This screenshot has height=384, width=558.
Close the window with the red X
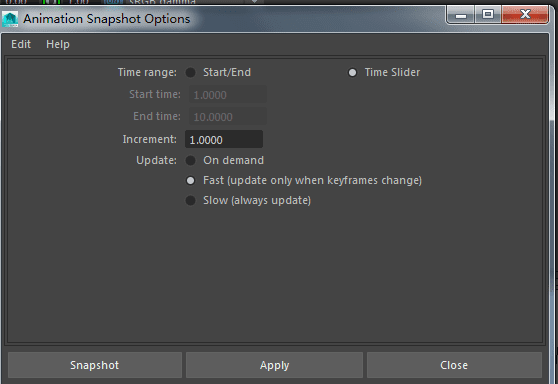tap(525, 14)
